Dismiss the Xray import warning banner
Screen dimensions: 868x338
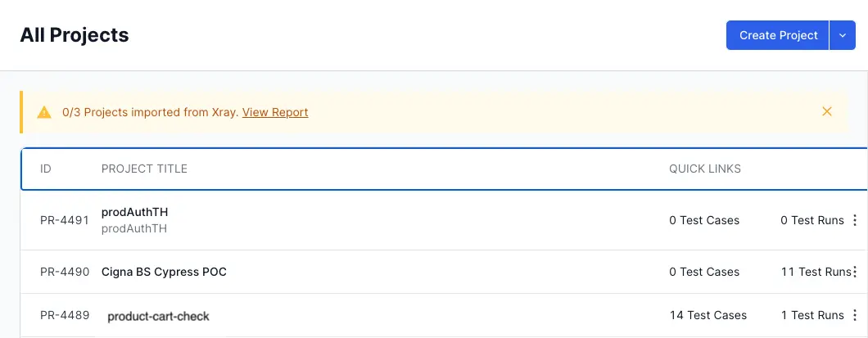827,111
